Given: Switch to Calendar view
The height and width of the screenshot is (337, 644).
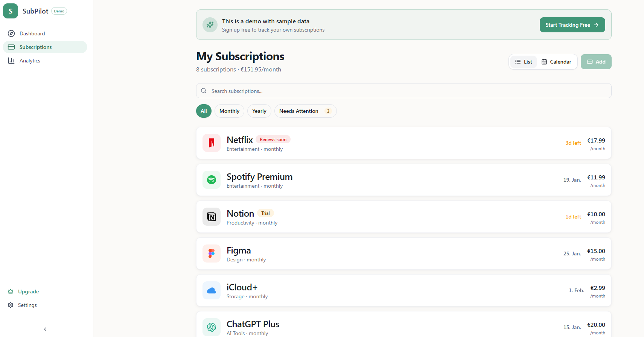Looking at the screenshot, I should coord(556,62).
